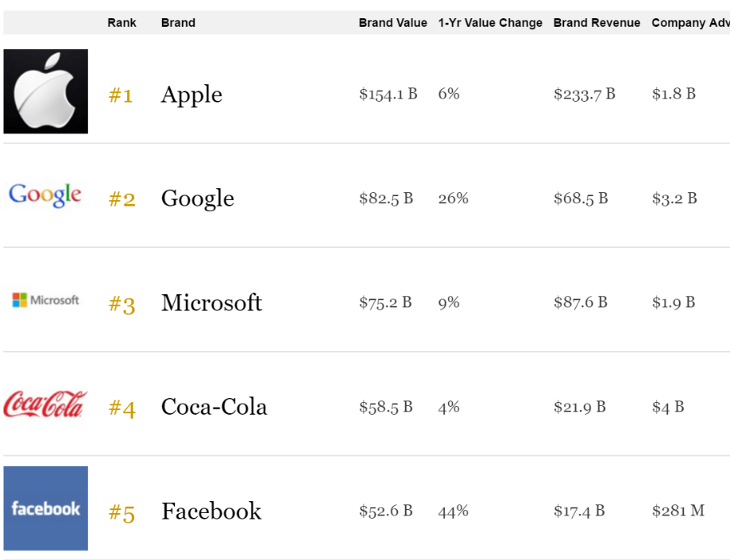This screenshot has width=730, height=560.
Task: Click Google's $68.5 B brand revenue
Action: 581,199
